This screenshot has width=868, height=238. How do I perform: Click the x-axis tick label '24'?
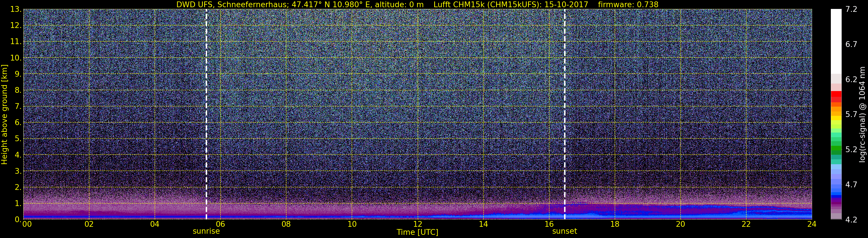(812, 224)
